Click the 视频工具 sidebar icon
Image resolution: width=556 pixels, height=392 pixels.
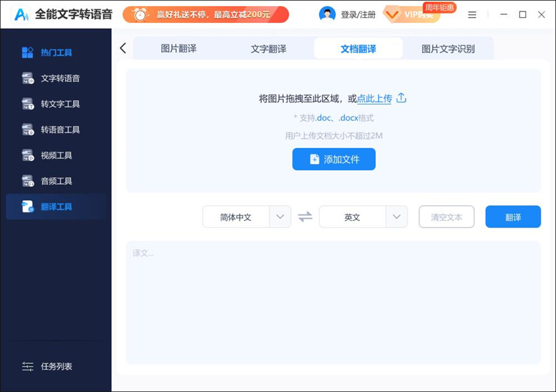point(28,155)
